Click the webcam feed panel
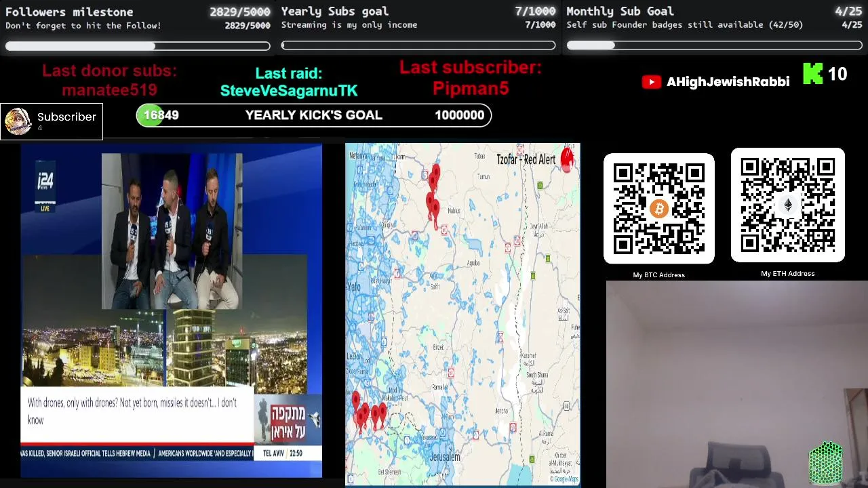The width and height of the screenshot is (868, 488). (736, 384)
